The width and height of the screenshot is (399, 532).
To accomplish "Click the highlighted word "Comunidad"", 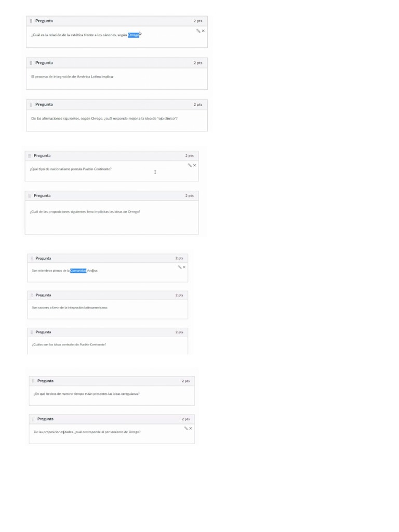I will 78,271.
